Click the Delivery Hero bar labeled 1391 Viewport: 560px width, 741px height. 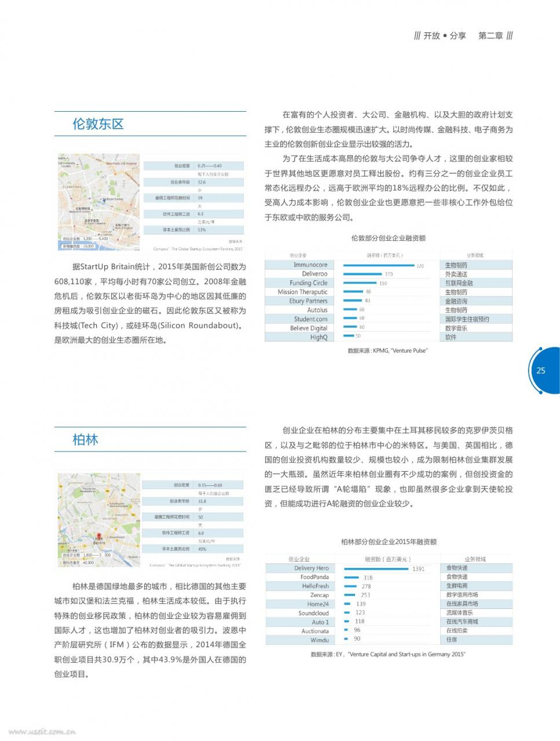pyautogui.click(x=376, y=568)
